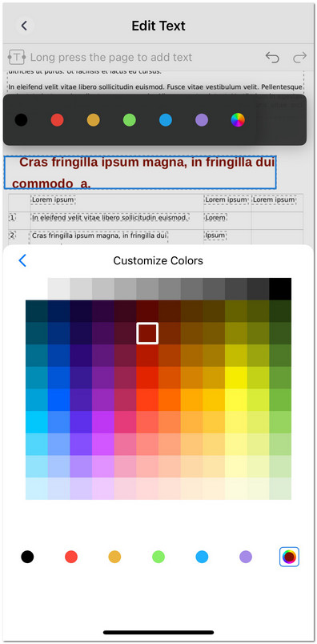
Task: Select dark green in the grid's top-right corner
Action: (x=280, y=311)
